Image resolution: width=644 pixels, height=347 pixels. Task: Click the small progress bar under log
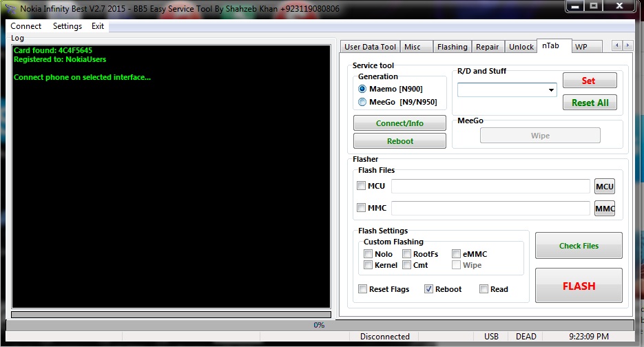171,315
